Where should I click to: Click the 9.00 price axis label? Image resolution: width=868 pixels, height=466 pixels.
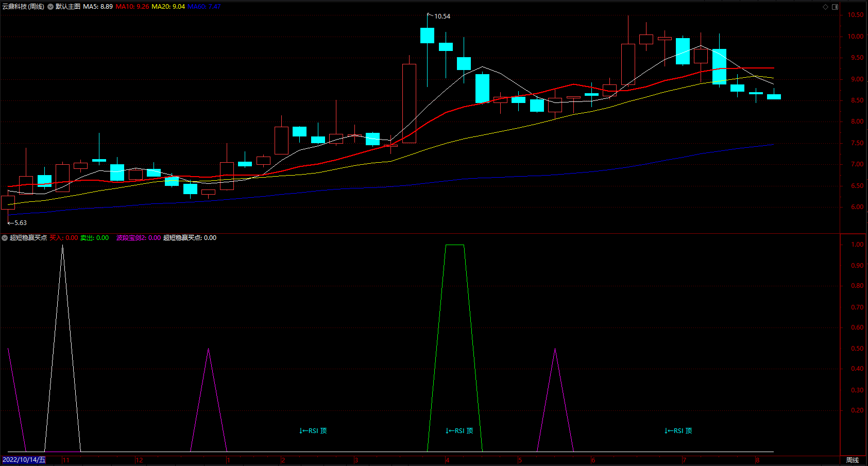[x=857, y=79]
